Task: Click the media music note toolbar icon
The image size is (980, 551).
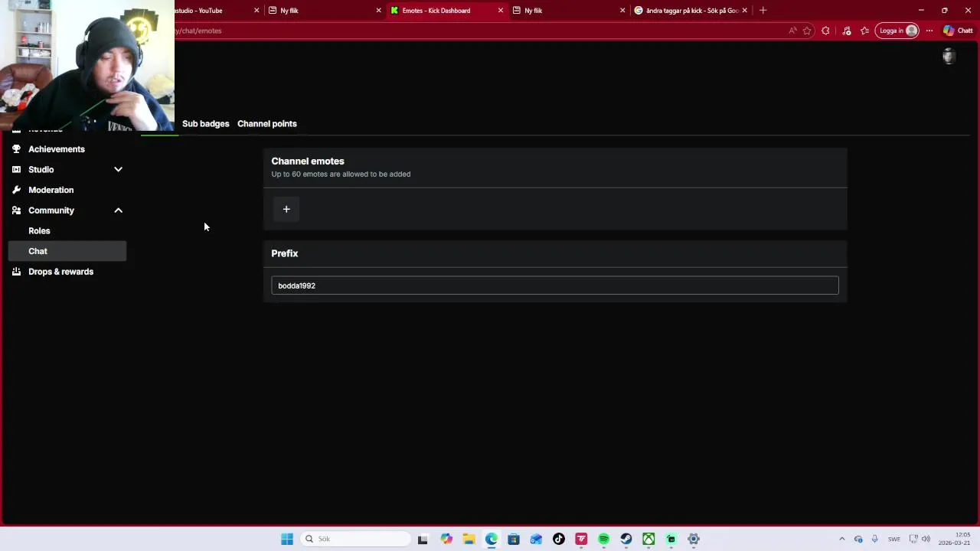Action: click(x=847, y=31)
